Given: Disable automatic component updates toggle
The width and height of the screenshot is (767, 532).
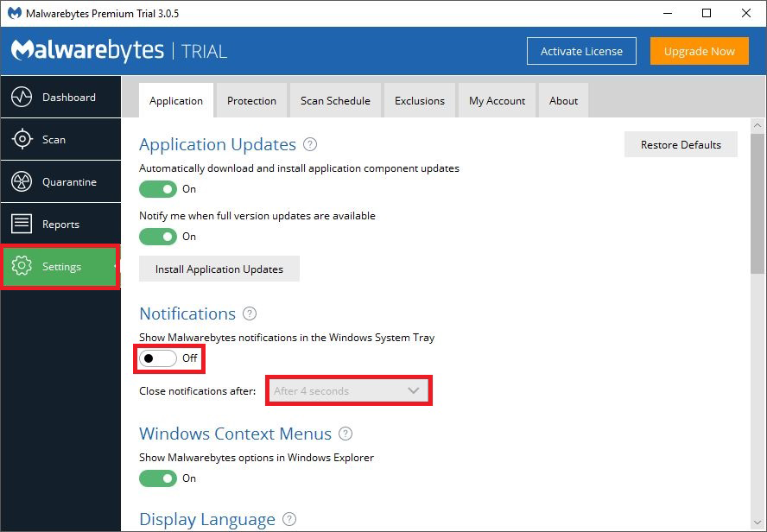Looking at the screenshot, I should 158,189.
